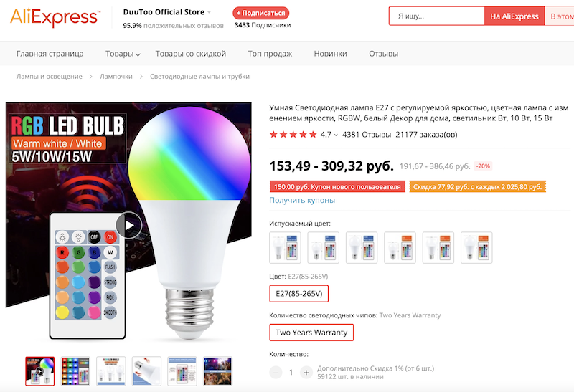
Task: Click the Получить купоны link
Action: (302, 200)
